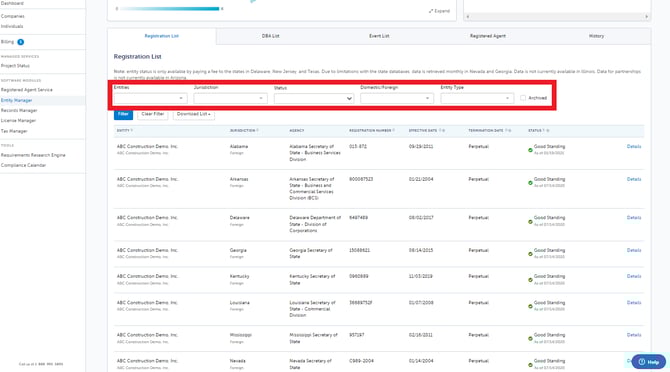
Task: Open the Help chat button
Action: [x=649, y=362]
